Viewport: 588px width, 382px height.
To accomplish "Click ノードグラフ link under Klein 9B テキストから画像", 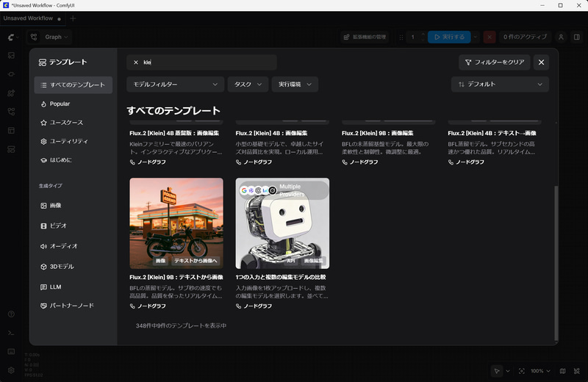I will (x=148, y=306).
